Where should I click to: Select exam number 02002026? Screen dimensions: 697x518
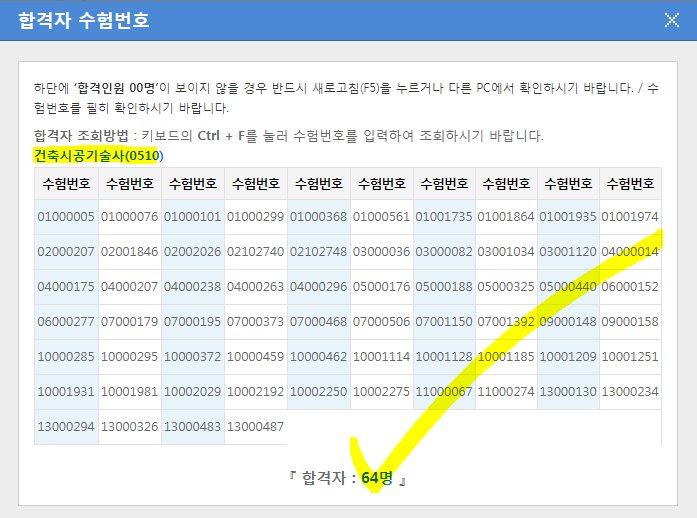click(192, 252)
